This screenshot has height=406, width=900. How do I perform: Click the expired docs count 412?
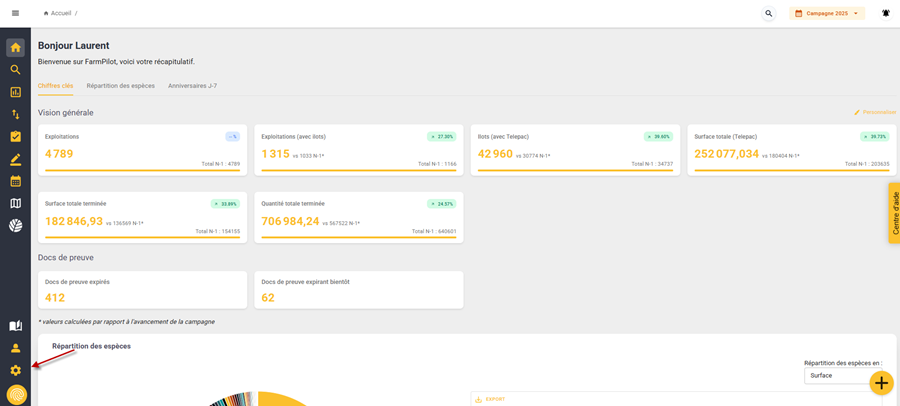click(55, 297)
